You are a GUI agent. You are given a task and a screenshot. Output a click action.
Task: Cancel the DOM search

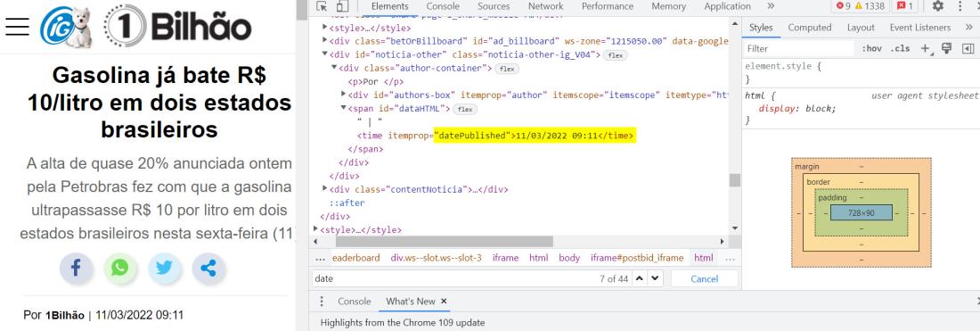pyautogui.click(x=705, y=278)
